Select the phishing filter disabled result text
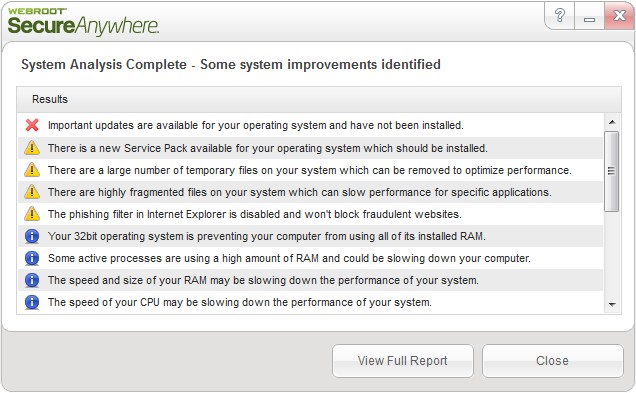636x393 pixels. 255,214
